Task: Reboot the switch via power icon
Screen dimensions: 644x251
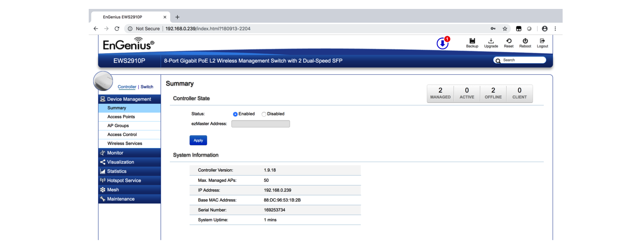Action: [x=525, y=41]
